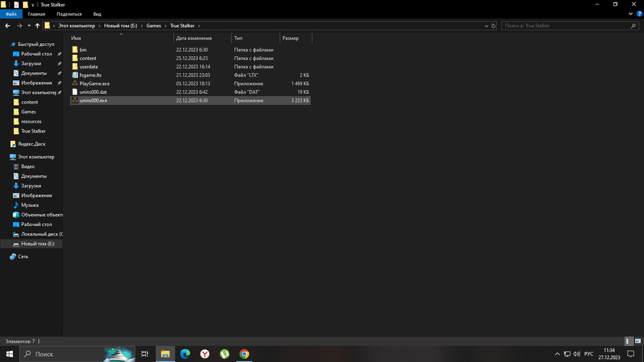Switch to the Поделиться ribbon tab

(69, 14)
